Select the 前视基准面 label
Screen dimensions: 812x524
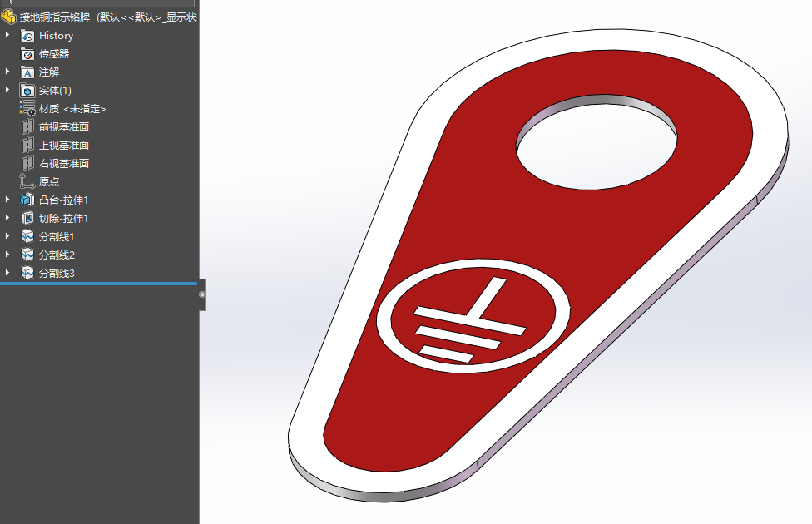[64, 127]
